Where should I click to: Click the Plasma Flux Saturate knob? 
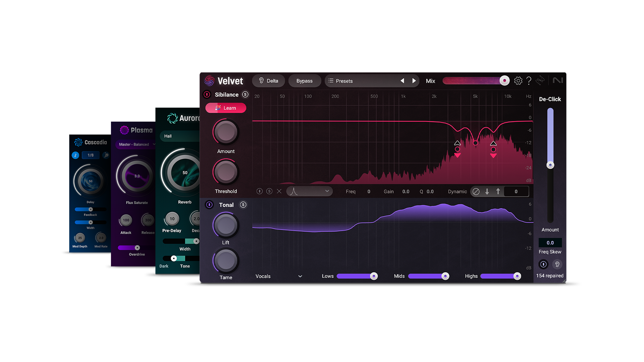coord(137,176)
